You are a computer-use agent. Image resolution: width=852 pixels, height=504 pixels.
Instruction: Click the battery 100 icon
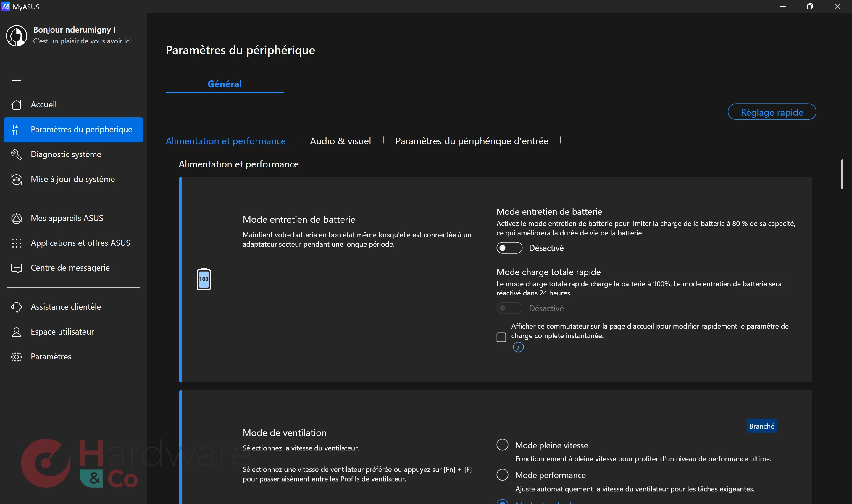point(204,279)
